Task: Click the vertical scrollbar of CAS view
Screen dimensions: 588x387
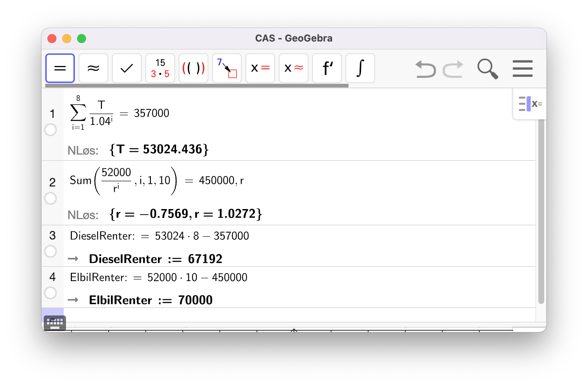Action: click(x=541, y=211)
